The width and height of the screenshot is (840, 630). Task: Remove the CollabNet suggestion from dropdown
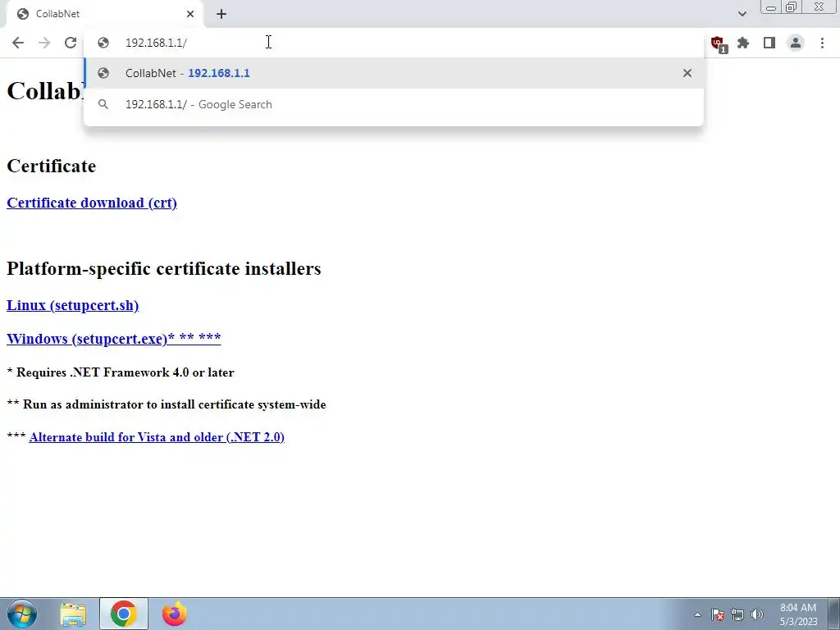(687, 73)
